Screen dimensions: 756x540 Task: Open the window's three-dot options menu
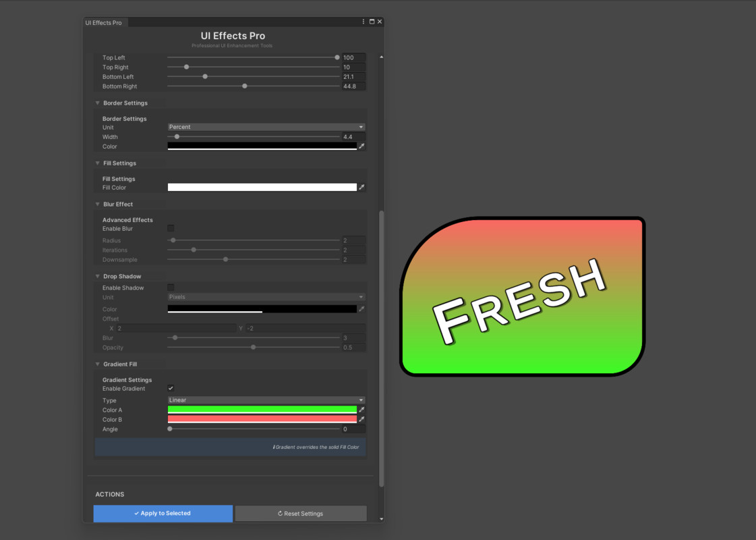363,21
